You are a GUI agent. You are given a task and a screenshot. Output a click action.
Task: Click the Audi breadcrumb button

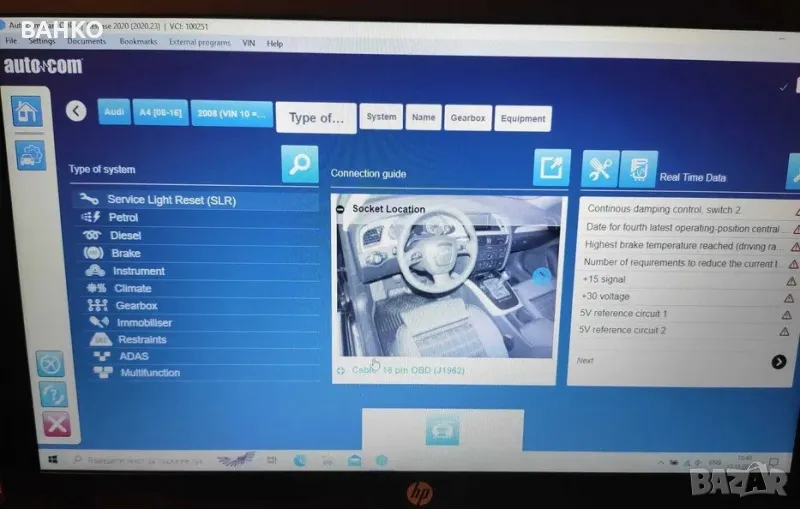tap(114, 112)
